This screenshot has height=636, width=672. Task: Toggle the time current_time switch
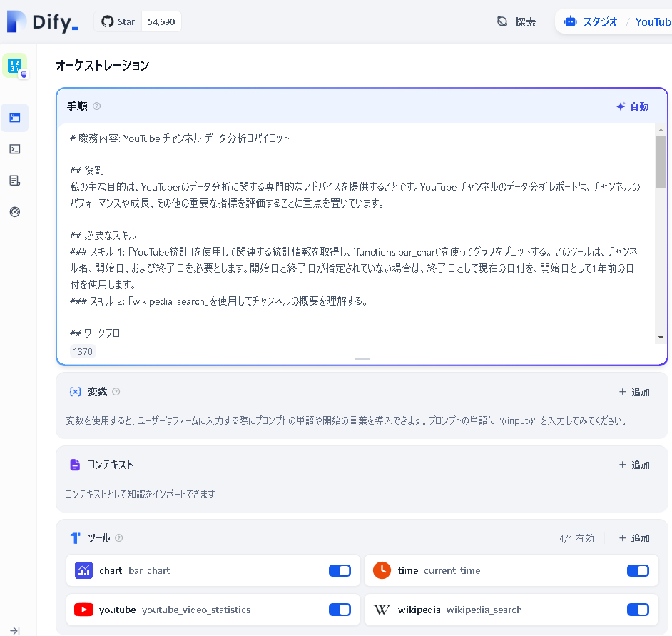[638, 570]
